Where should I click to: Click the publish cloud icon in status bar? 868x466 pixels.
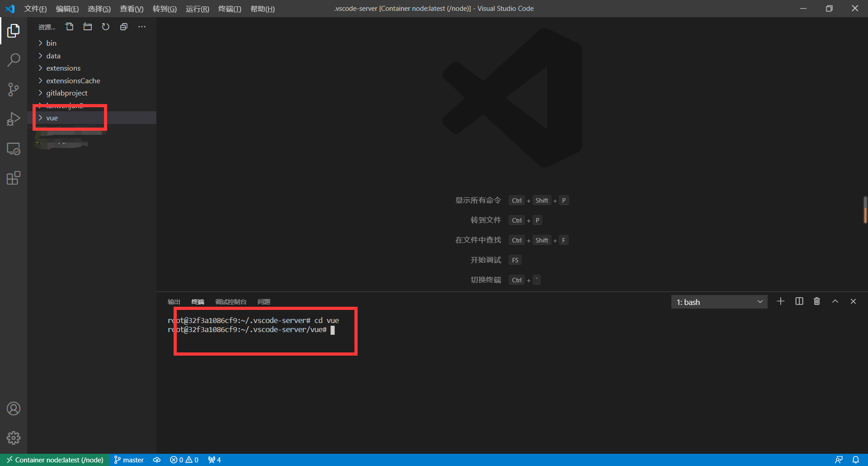157,460
